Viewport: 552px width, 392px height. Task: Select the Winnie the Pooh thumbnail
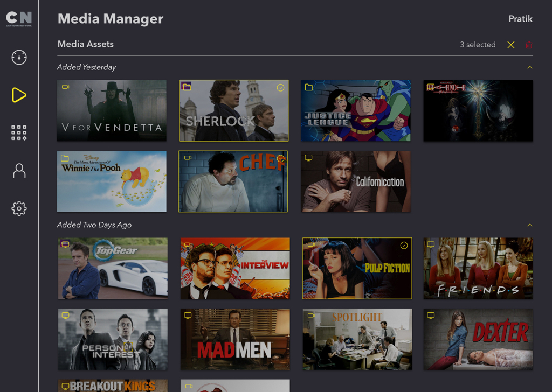click(x=112, y=181)
